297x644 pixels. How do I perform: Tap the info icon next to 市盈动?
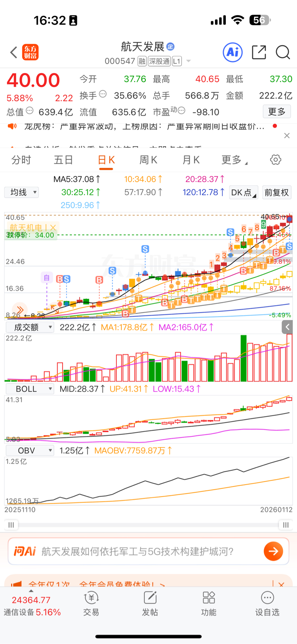tap(181, 111)
